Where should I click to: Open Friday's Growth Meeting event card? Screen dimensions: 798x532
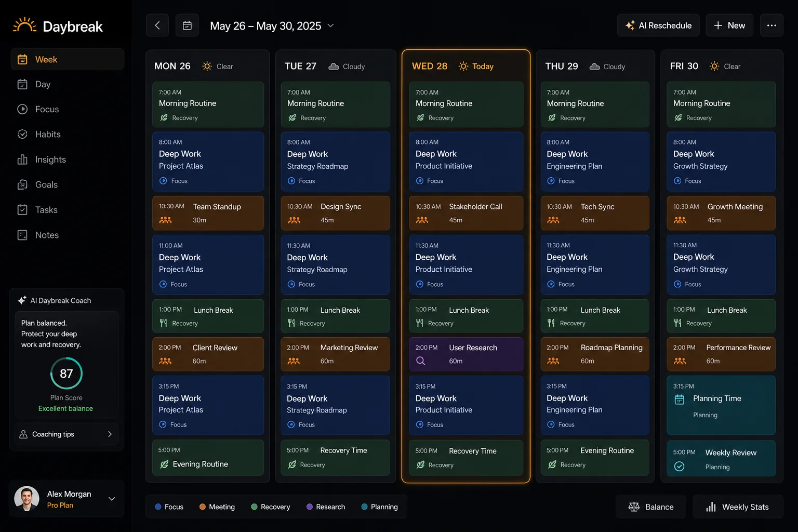coord(721,213)
